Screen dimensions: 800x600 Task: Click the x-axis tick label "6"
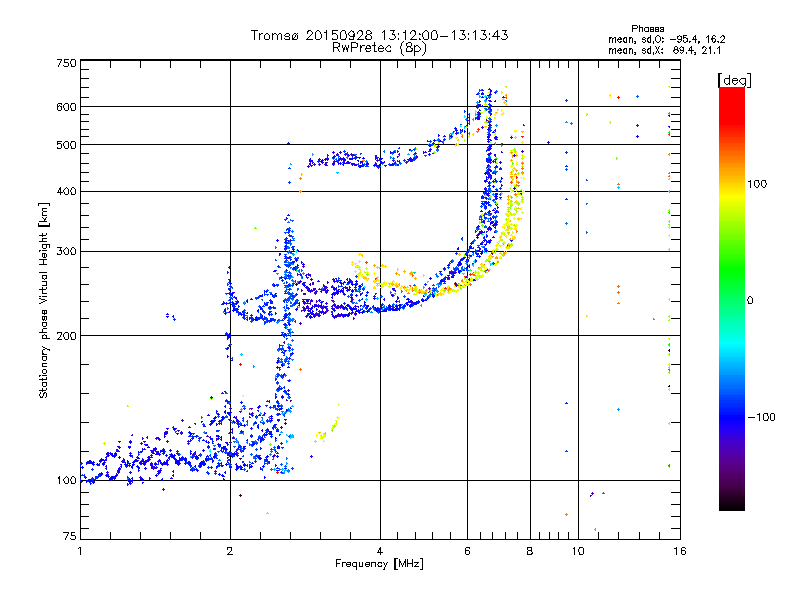[x=467, y=551]
